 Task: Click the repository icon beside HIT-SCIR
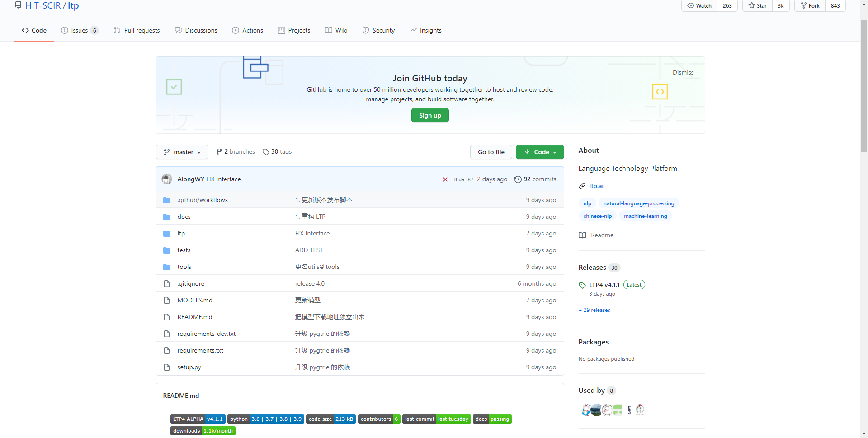click(18, 5)
